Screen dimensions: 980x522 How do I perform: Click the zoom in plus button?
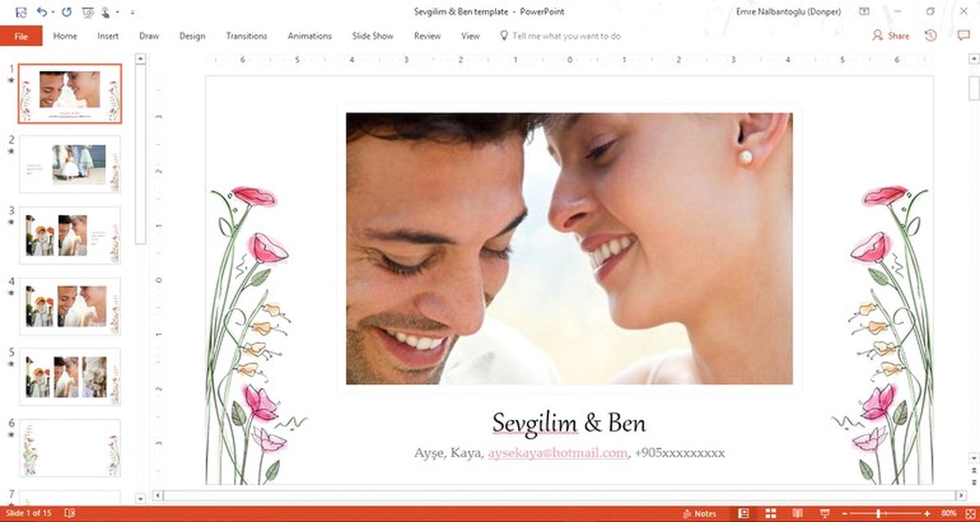coord(928,514)
